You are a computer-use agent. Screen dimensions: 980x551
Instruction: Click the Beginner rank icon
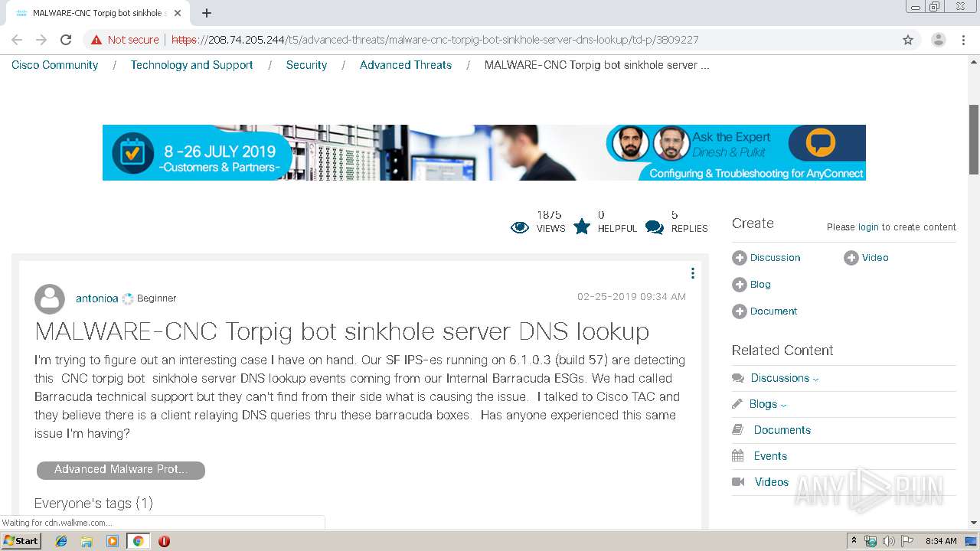point(128,298)
